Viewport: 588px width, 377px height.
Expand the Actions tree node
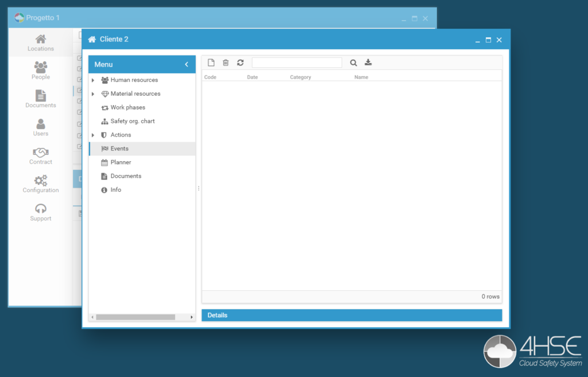click(x=93, y=135)
